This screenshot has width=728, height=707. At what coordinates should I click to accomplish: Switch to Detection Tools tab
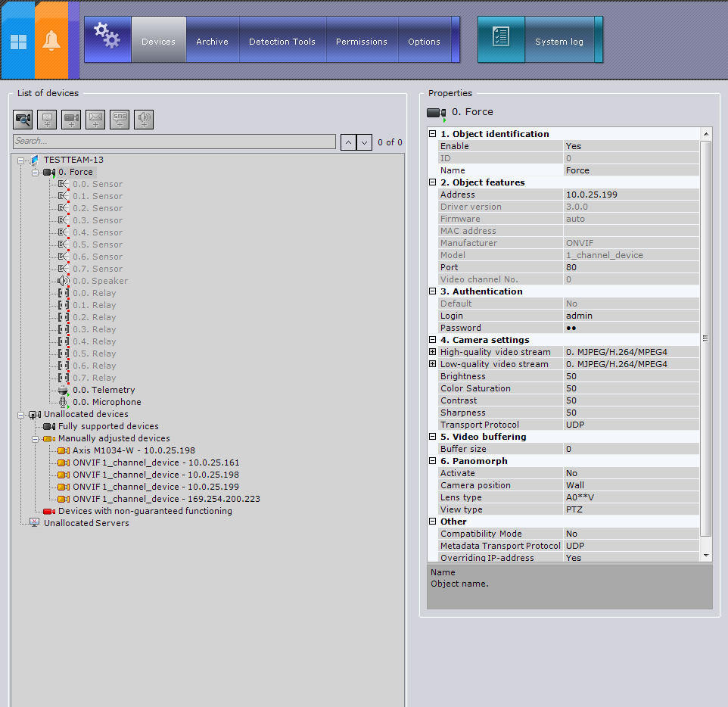tap(282, 42)
